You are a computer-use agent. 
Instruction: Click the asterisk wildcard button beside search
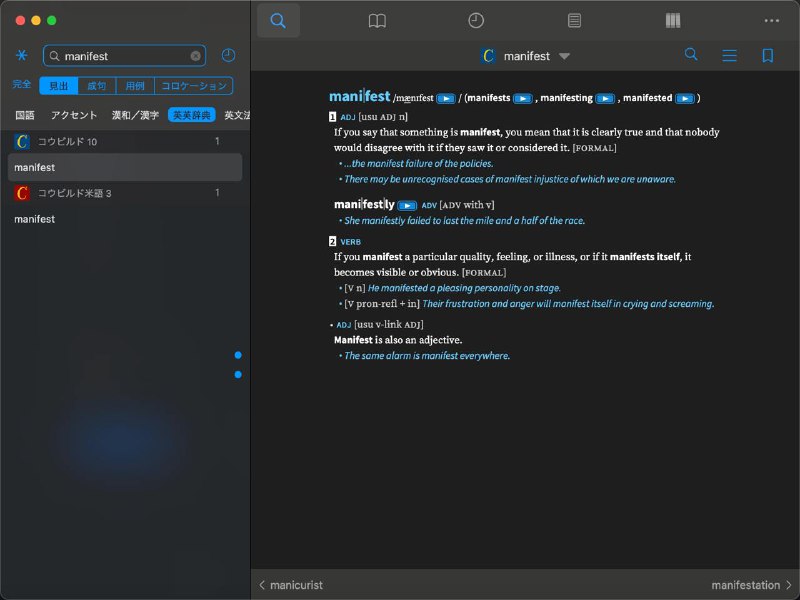[x=22, y=56]
